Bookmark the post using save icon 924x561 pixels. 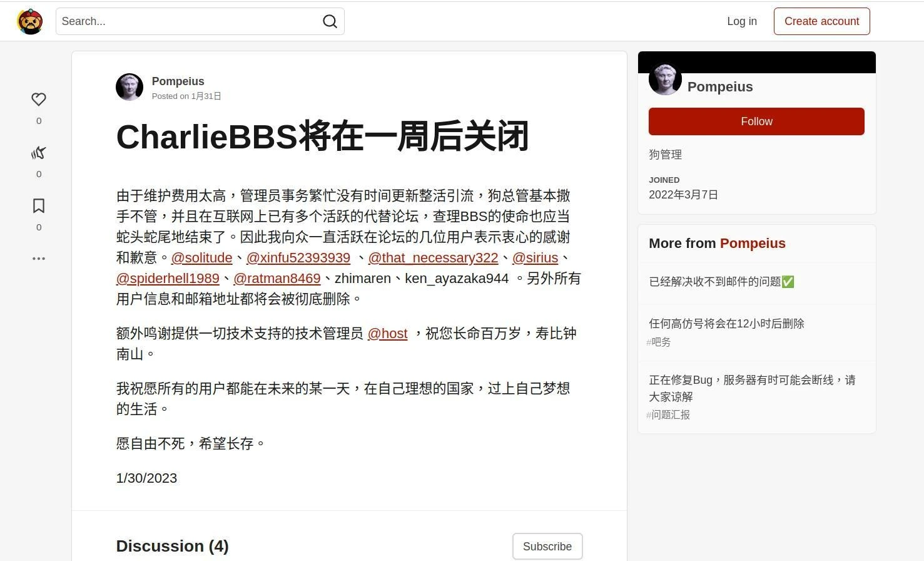(39, 206)
